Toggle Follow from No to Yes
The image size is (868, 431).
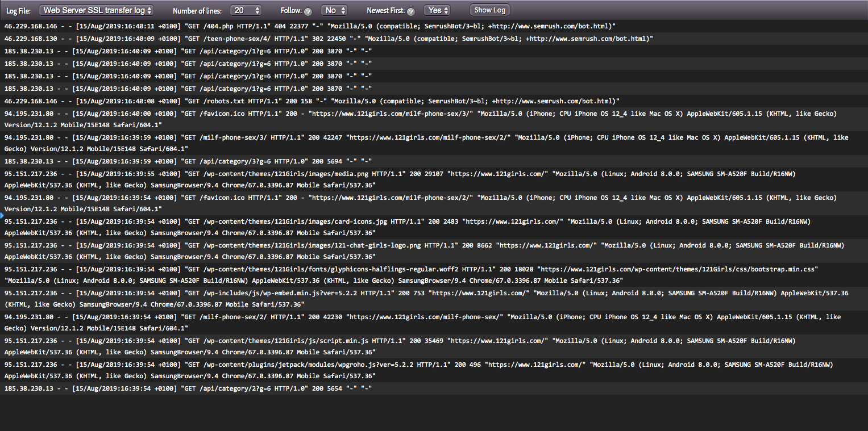334,10
